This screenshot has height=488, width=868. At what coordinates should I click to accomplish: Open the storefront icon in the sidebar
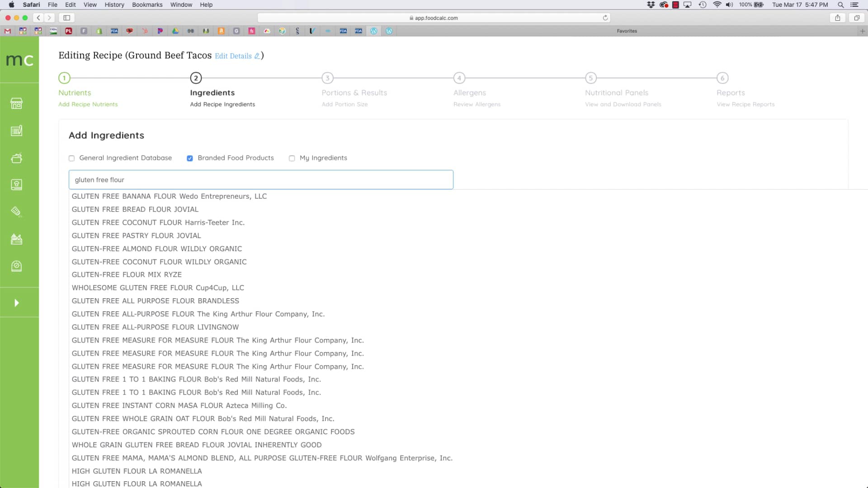click(16, 103)
